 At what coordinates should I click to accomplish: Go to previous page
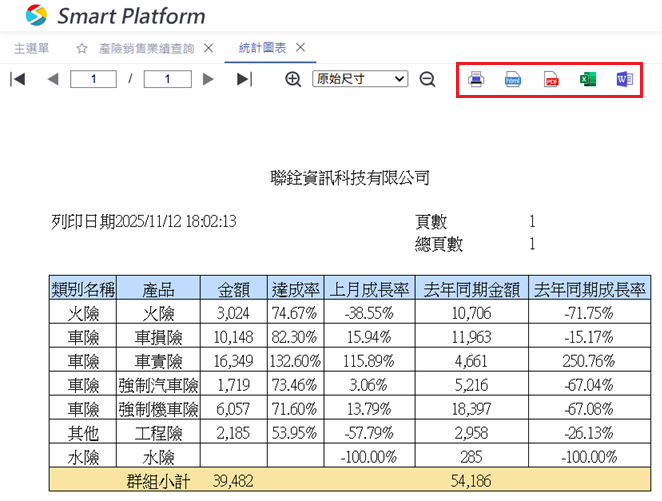[x=52, y=79]
